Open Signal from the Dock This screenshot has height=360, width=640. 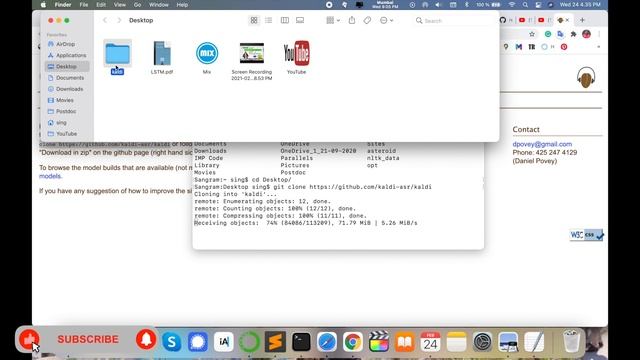tap(198, 342)
